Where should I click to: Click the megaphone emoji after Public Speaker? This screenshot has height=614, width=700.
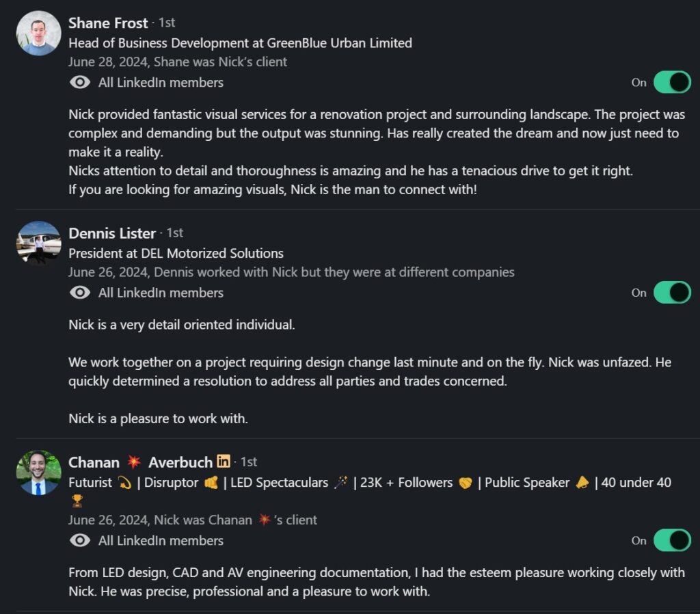[582, 483]
